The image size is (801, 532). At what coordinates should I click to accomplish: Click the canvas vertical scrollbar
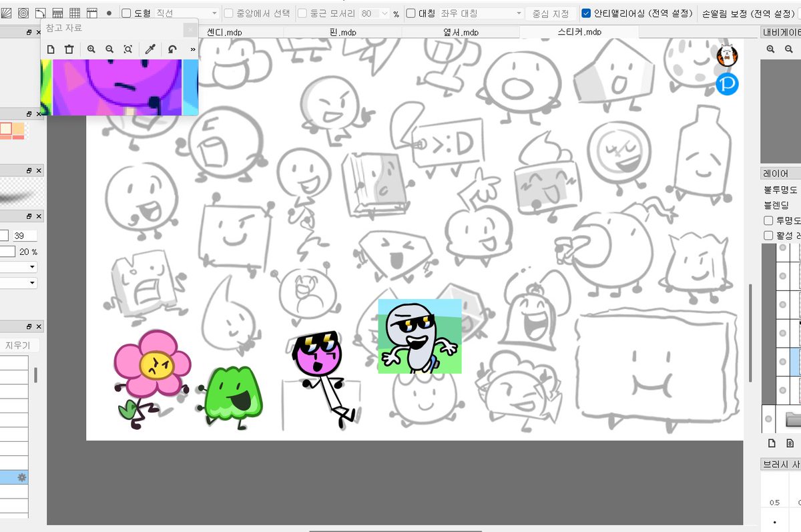pyautogui.click(x=750, y=334)
